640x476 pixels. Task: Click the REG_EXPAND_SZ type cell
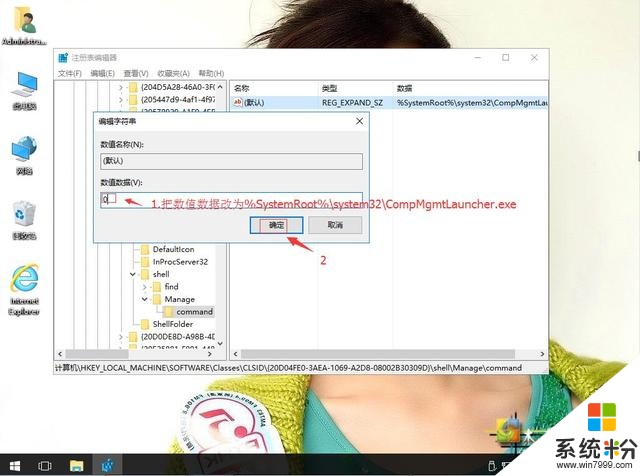[353, 102]
